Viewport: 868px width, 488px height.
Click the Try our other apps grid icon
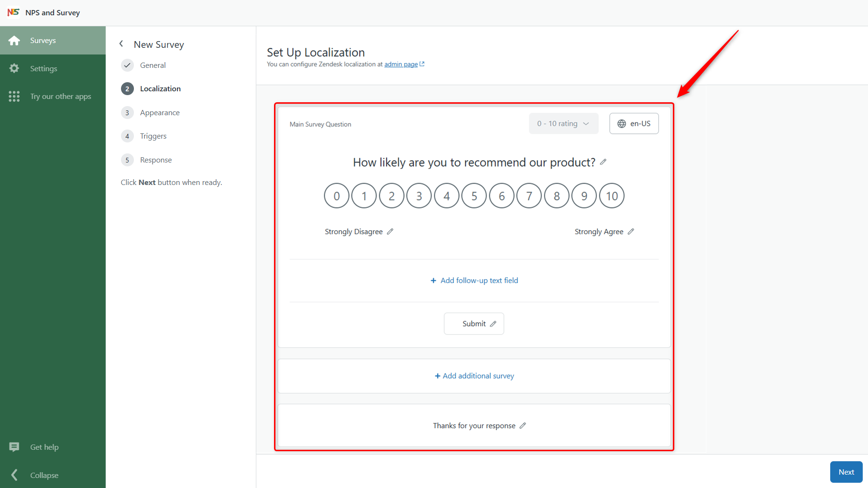[x=14, y=96]
